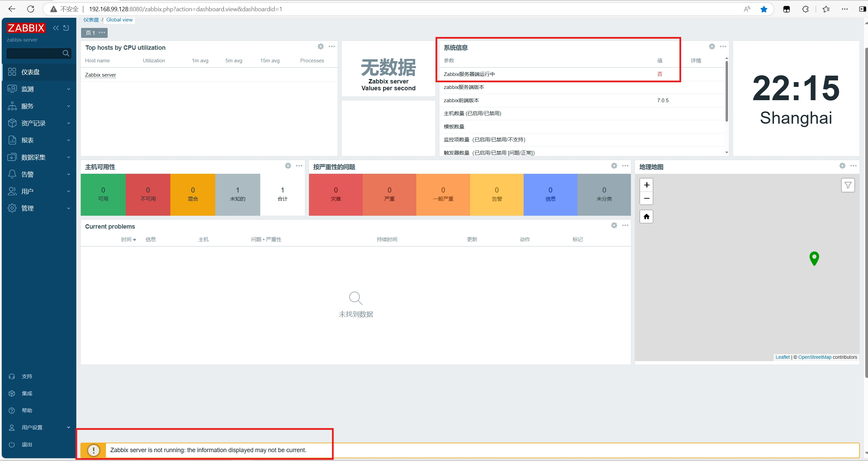This screenshot has height=461, width=868.
Task: Expand the 服务 menu section
Action: [x=39, y=106]
